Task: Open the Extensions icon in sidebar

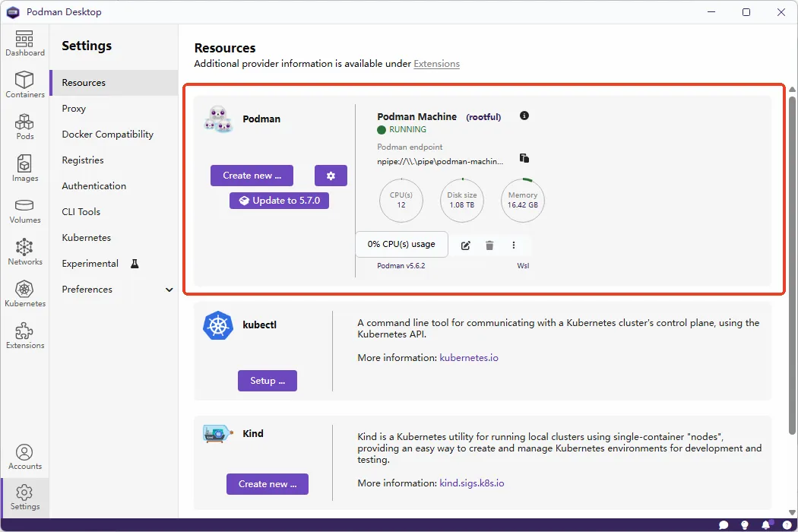Action: point(24,336)
